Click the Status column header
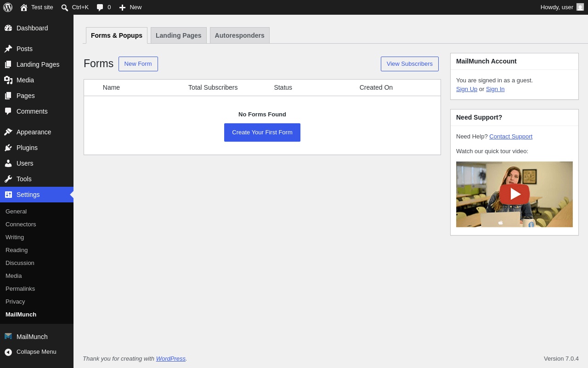The image size is (588, 368). 283,87
